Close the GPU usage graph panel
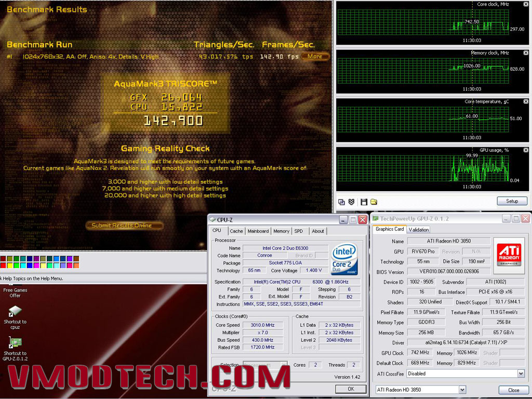Screen dimensions: 532x399 pyautogui.click(x=526, y=150)
